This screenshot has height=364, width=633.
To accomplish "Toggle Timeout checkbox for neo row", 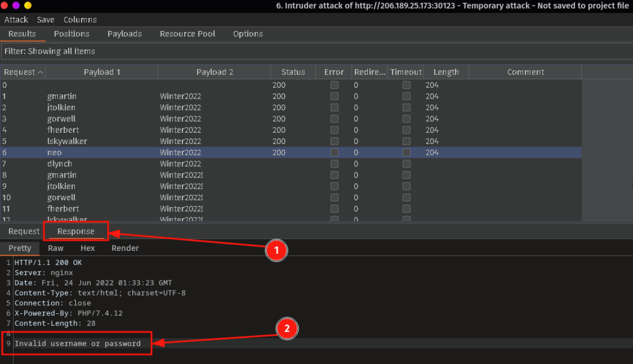I will tap(407, 153).
